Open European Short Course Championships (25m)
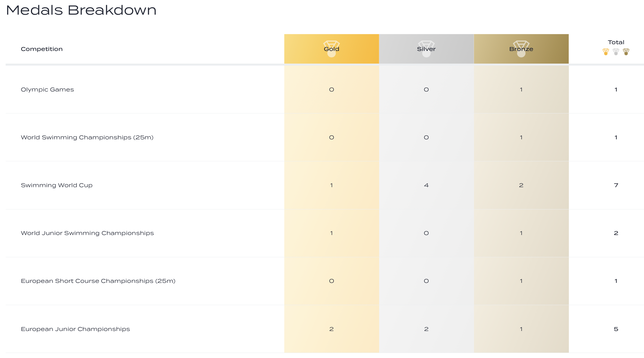Image resolution: width=644 pixels, height=358 pixels. pos(98,281)
